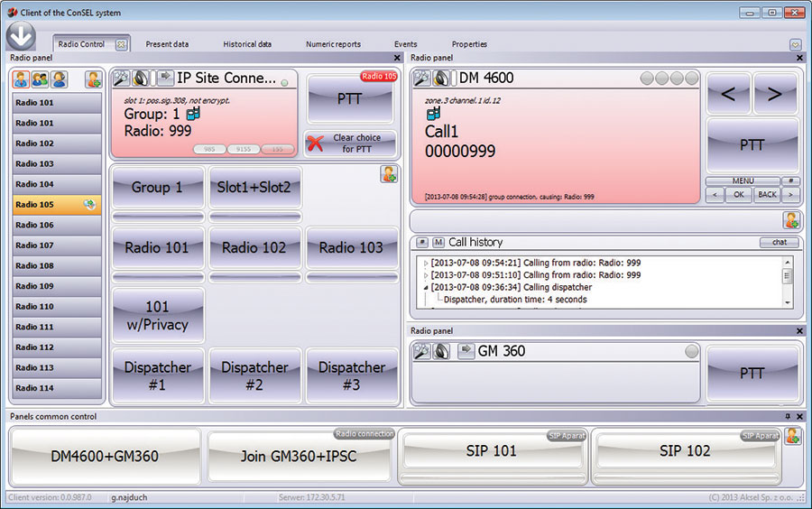Click the settings wand icon in GM 360 panel
Screen dimensions: 812x509
(x=421, y=351)
